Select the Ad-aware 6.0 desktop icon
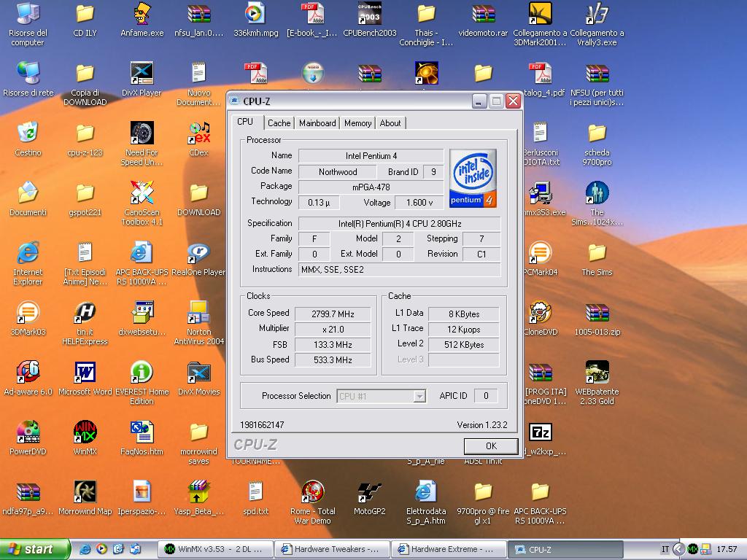 pyautogui.click(x=28, y=378)
